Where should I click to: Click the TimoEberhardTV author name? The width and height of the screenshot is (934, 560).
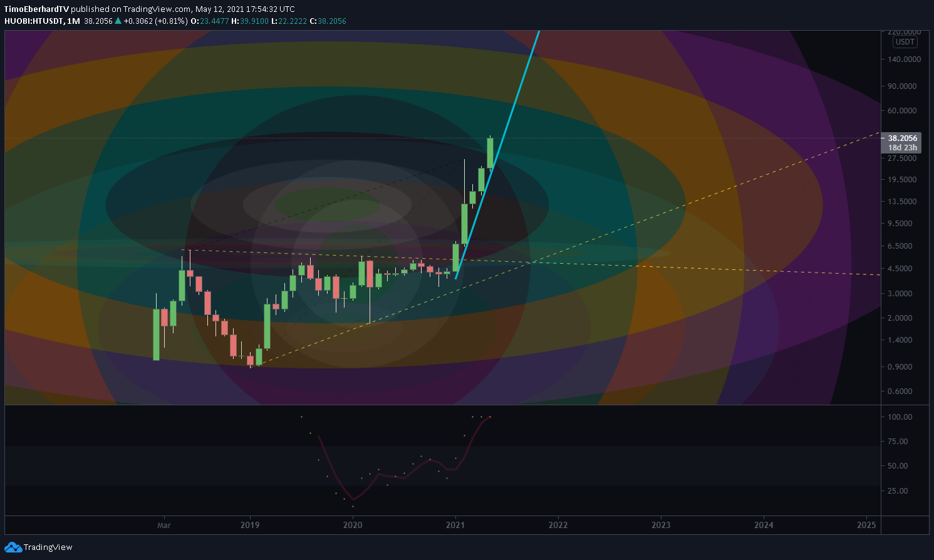tap(36, 9)
